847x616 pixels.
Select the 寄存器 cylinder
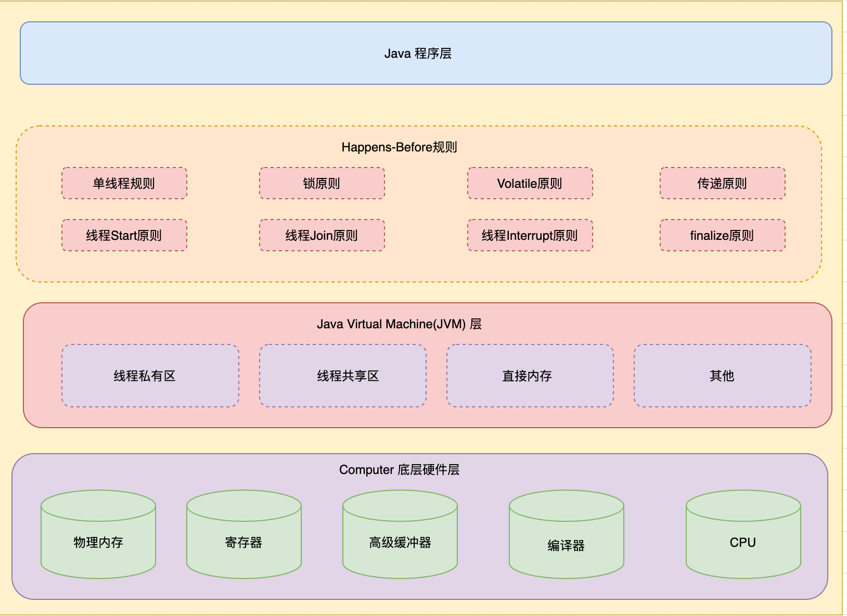coord(244,534)
